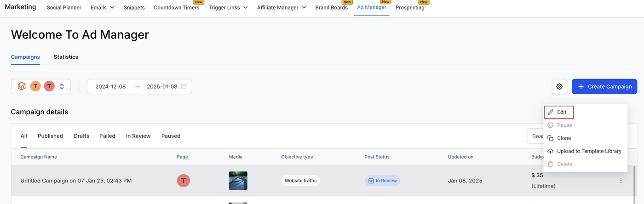The width and height of the screenshot is (644, 204).
Task: Click the T page avatar in campaign row
Action: coord(183,181)
